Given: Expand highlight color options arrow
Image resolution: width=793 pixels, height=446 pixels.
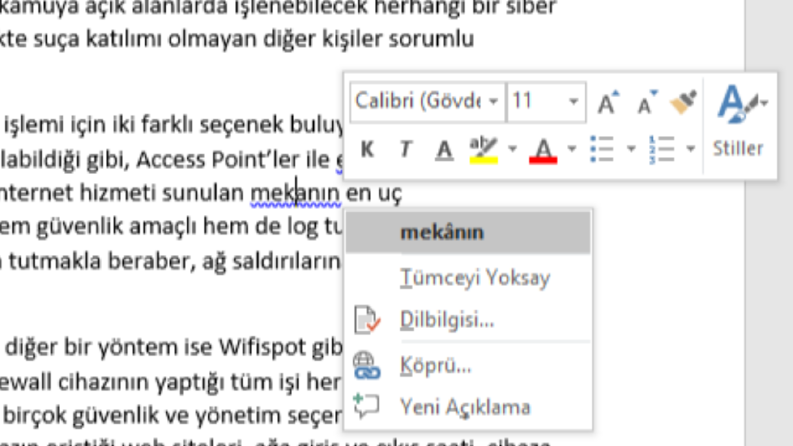Looking at the screenshot, I should pyautogui.click(x=512, y=149).
